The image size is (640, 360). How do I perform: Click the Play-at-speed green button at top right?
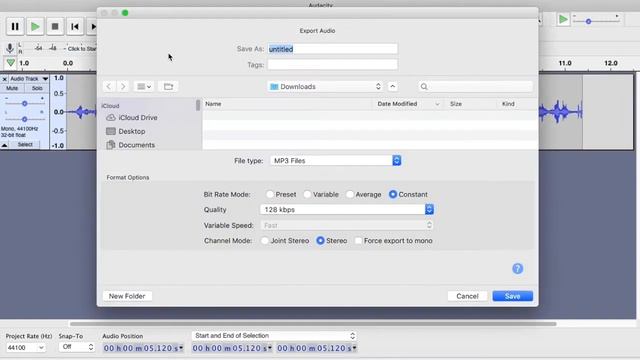click(563, 19)
